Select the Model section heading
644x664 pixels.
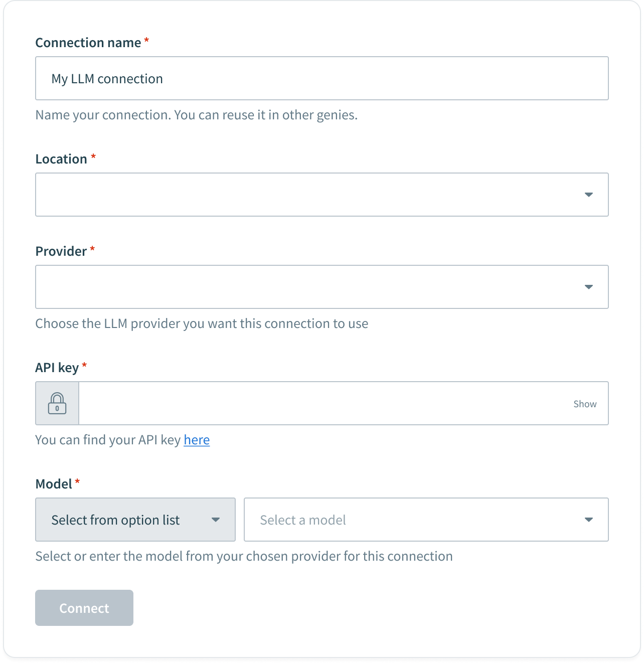55,483
